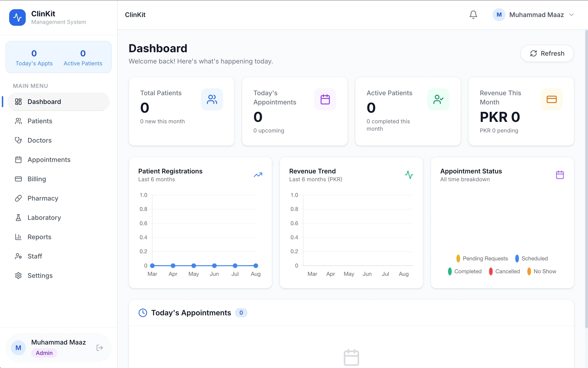Click the Patient Registrations trend arrow icon
This screenshot has width=588, height=368.
click(x=258, y=175)
